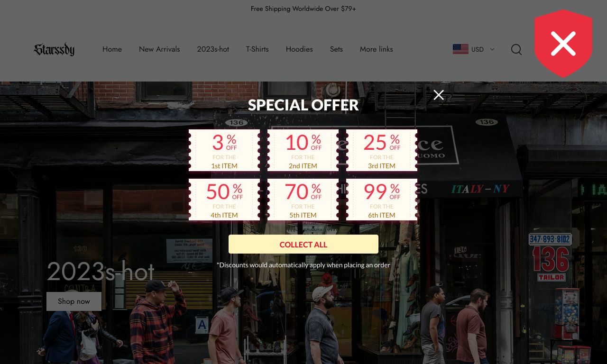The height and width of the screenshot is (364, 607).
Task: Open the Starssdy logo homepage
Action: pyautogui.click(x=54, y=49)
